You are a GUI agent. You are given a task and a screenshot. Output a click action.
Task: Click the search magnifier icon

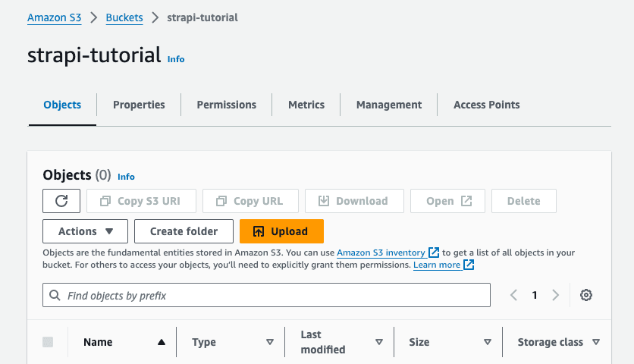[x=55, y=295]
